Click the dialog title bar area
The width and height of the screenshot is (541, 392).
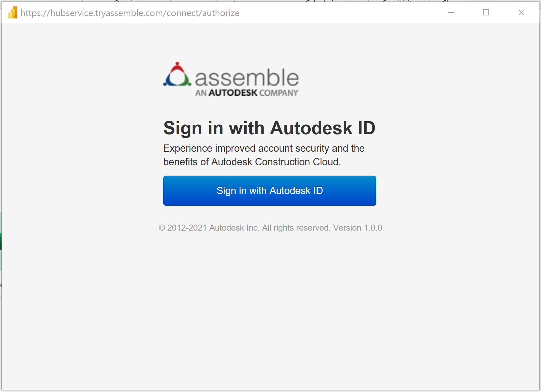click(x=332, y=13)
